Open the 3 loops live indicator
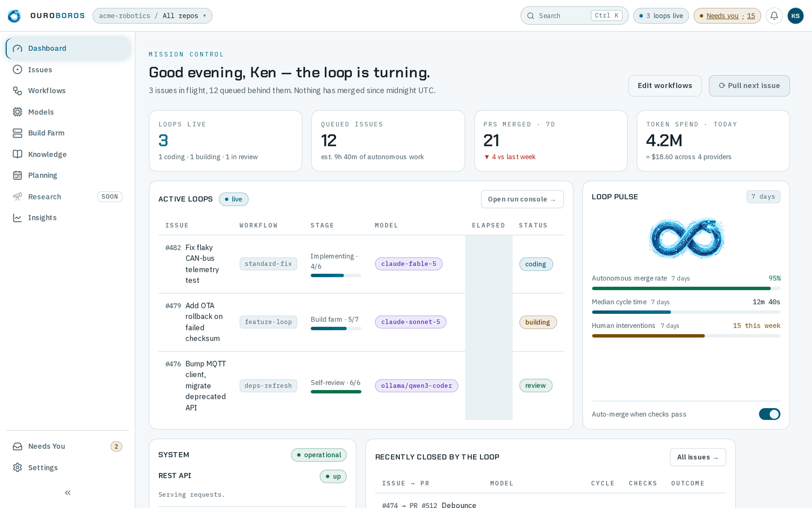The image size is (812, 508). 661,16
